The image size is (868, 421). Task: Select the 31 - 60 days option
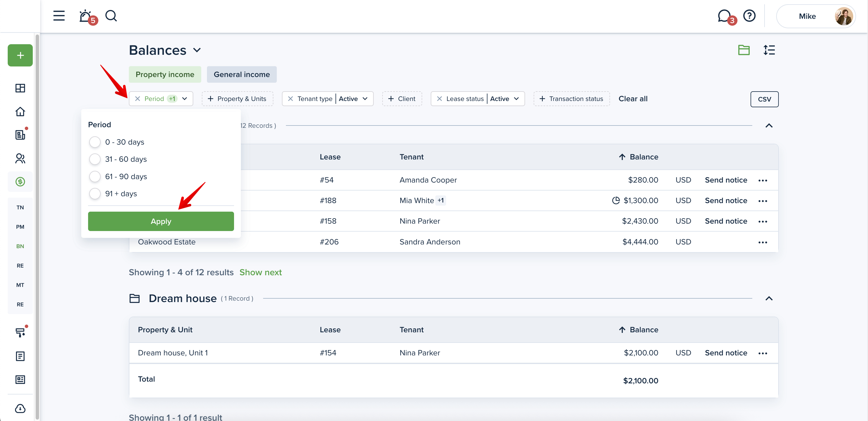[95, 159]
